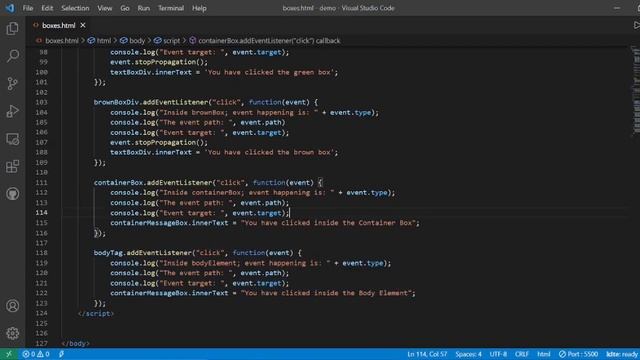
Task: Click the ready status item in status bar
Action: [622, 354]
